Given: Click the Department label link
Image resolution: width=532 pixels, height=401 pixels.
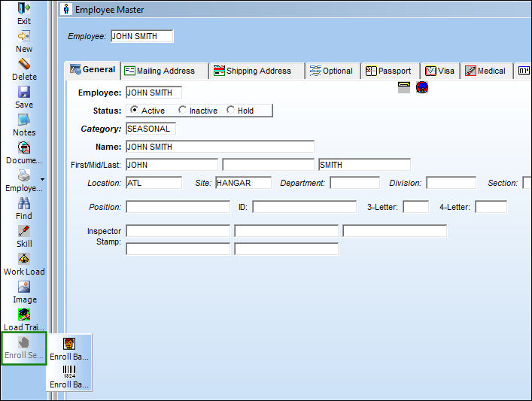Looking at the screenshot, I should 302,184.
